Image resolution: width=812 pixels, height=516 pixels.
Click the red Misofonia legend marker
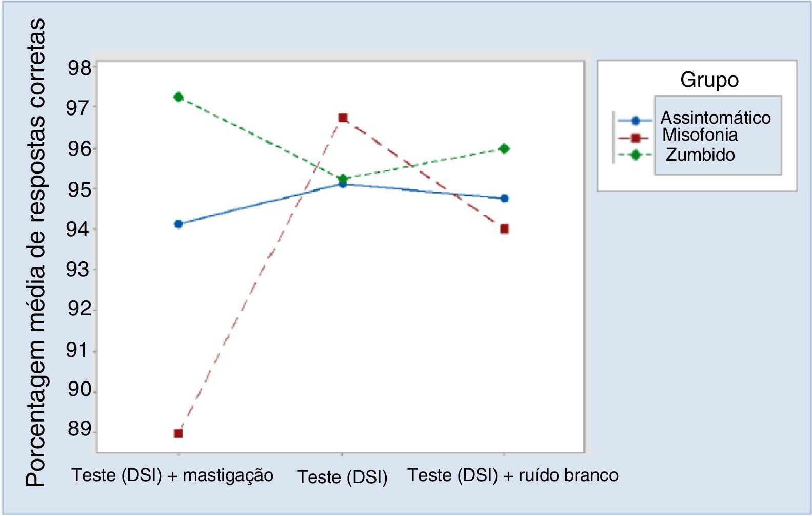(x=636, y=138)
